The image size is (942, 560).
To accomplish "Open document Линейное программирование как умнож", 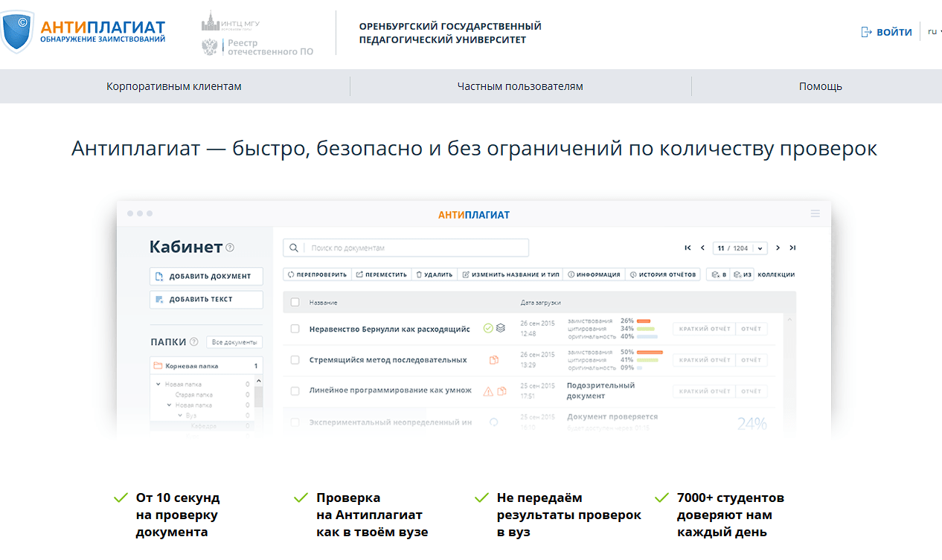I will 391,390.
